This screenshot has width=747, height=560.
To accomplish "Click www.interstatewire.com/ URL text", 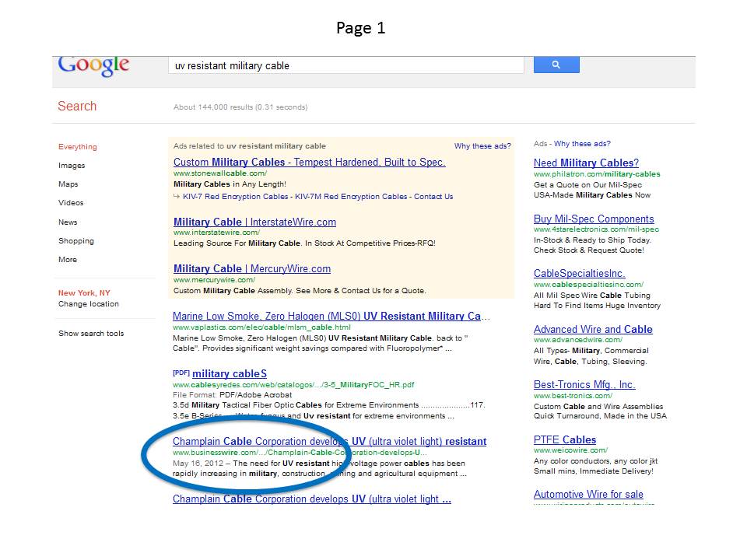I will click(x=217, y=233).
